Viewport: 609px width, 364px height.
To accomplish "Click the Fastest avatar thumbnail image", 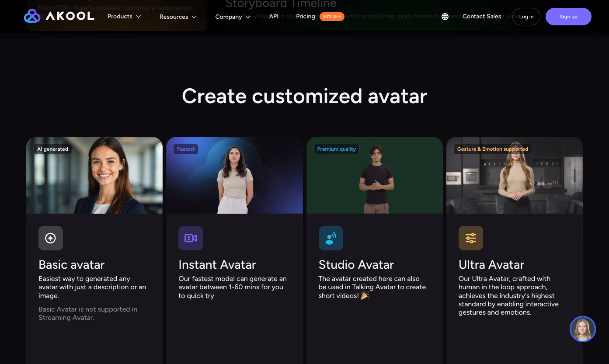I will (234, 175).
